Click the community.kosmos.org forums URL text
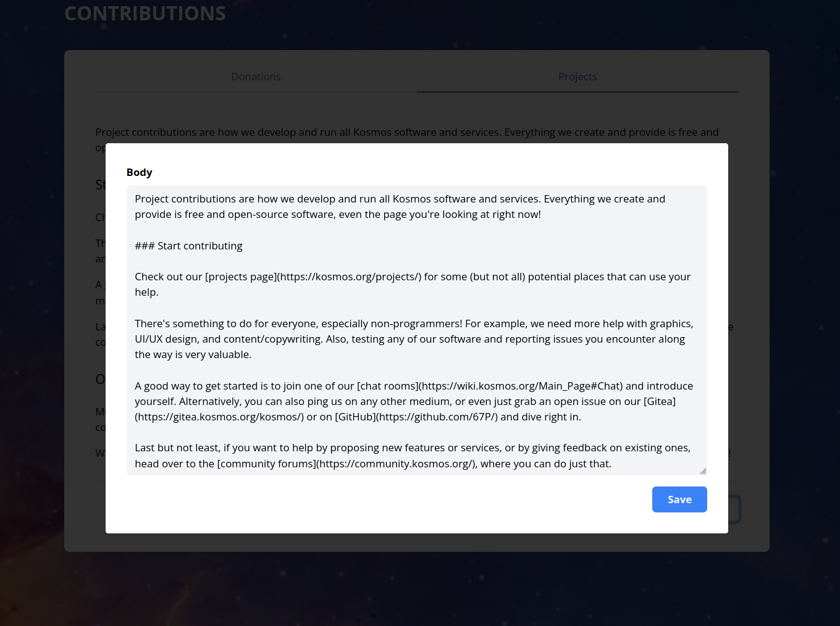 point(395,464)
